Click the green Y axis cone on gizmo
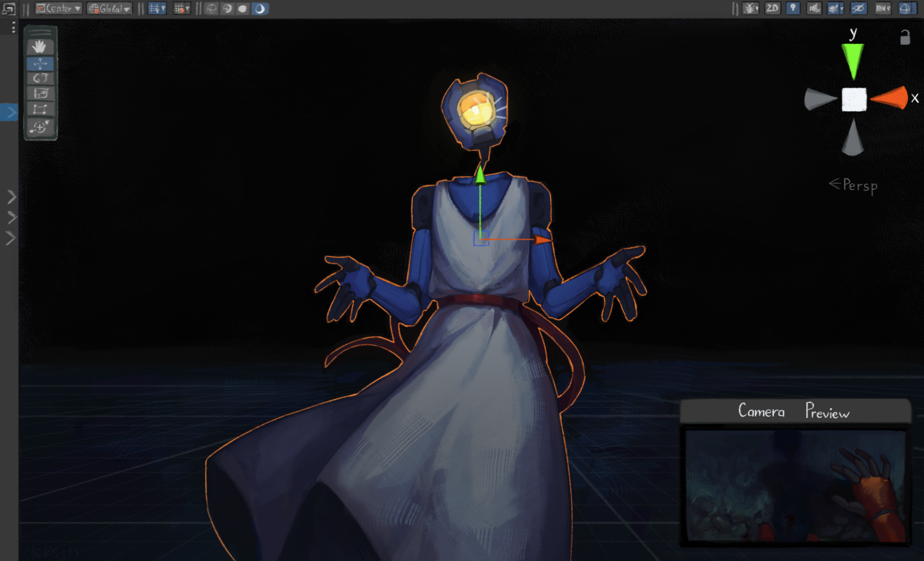924x561 pixels. coord(853,60)
